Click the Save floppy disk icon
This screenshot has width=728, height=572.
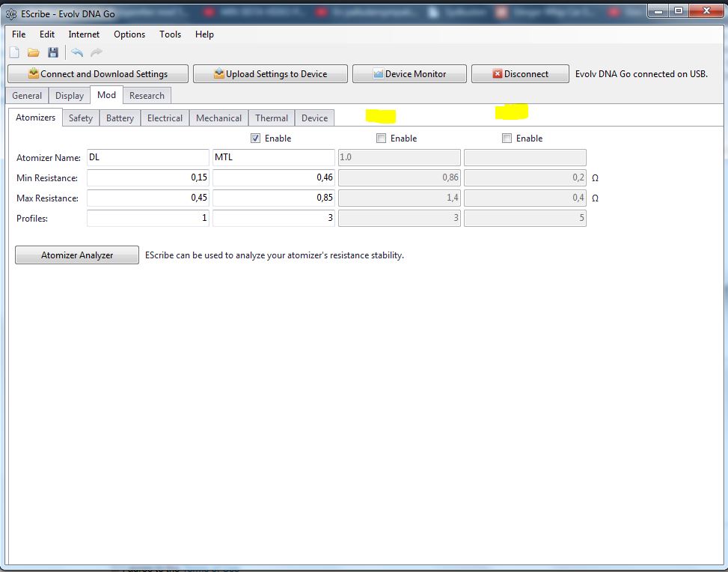click(53, 52)
